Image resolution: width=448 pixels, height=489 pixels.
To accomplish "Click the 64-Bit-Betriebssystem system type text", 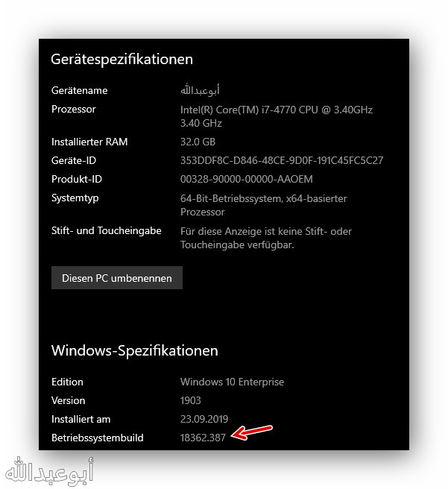I will click(x=263, y=198).
